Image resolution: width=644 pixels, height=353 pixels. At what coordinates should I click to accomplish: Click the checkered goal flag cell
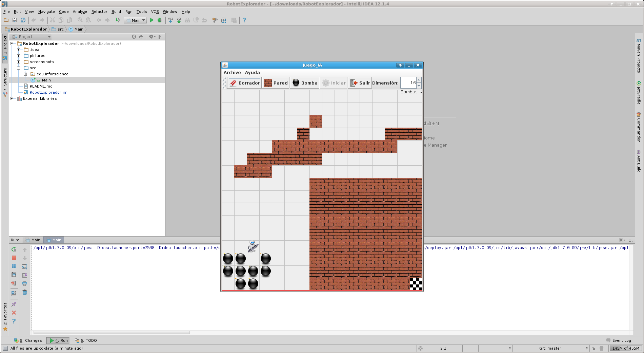click(x=416, y=284)
